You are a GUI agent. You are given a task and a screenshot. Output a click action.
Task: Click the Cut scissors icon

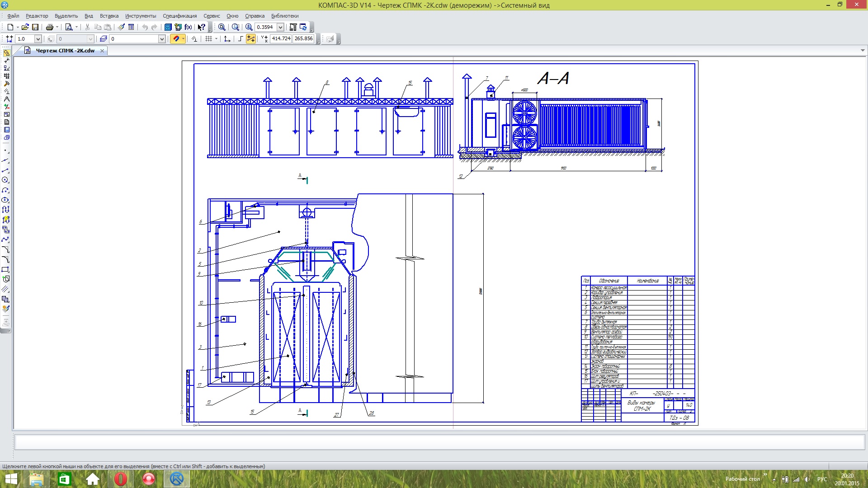click(88, 27)
